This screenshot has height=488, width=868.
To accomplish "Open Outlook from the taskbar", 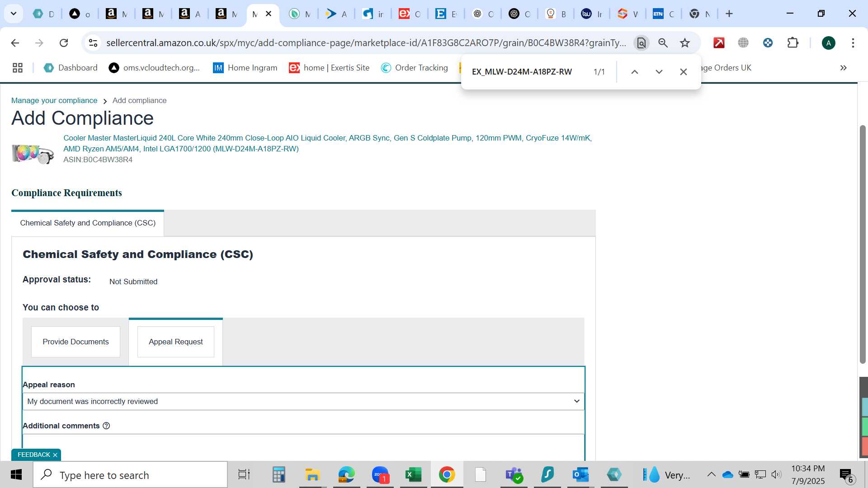I will pos(580,475).
